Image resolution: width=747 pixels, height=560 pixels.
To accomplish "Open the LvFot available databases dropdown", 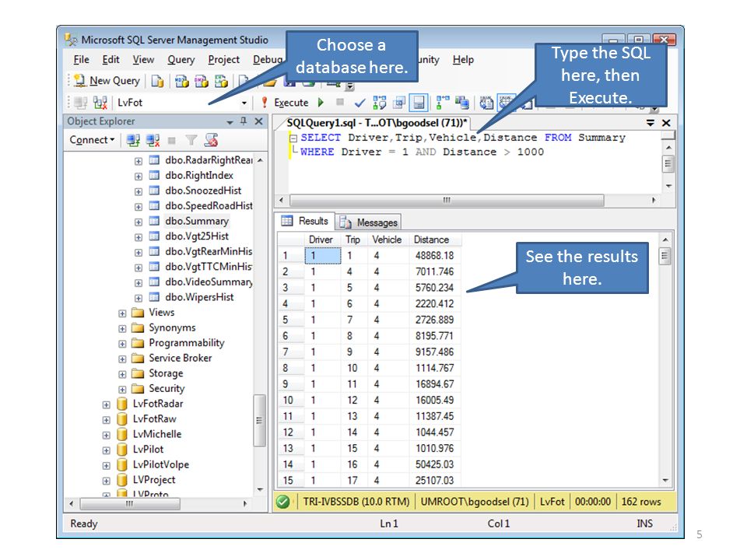I will coord(244,103).
